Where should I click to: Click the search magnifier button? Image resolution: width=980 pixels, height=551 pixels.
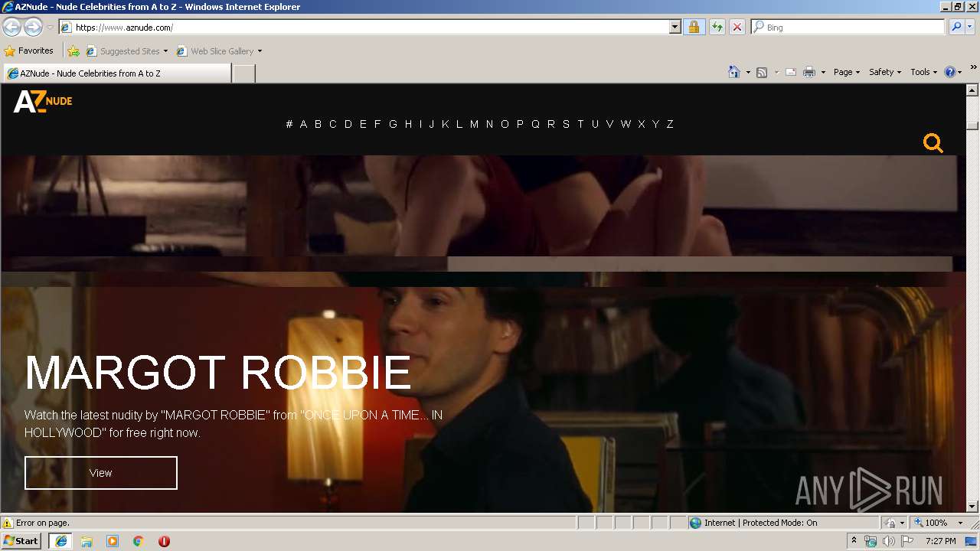pyautogui.click(x=955, y=27)
